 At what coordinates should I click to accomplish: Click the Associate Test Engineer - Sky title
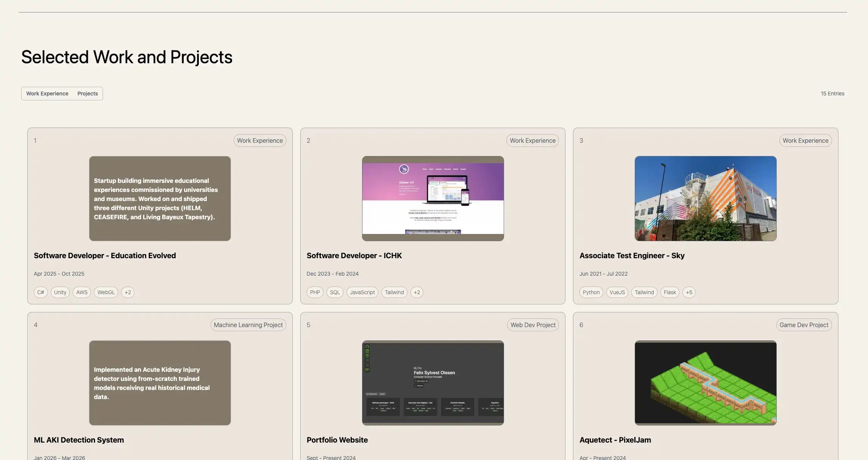[632, 256]
